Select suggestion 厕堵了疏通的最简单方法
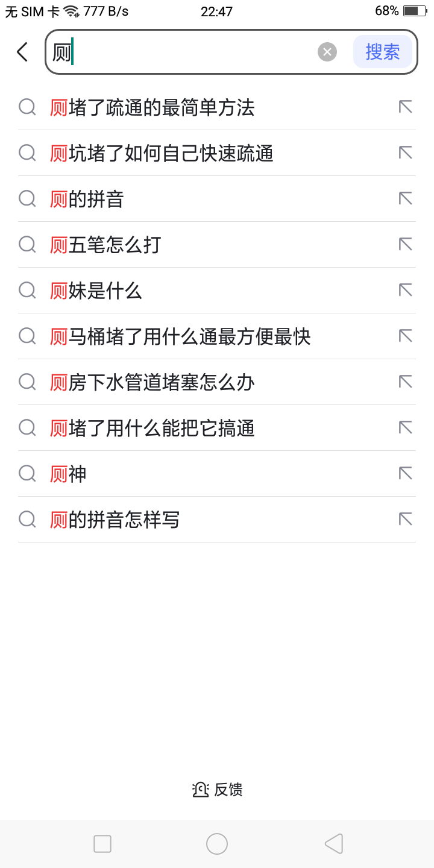This screenshot has height=868, width=434. click(x=153, y=107)
